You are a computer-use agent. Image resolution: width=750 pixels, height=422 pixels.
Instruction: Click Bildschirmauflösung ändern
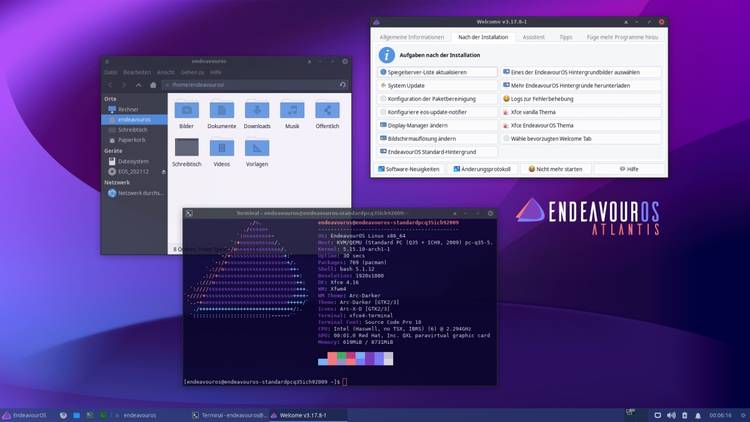[x=437, y=139]
